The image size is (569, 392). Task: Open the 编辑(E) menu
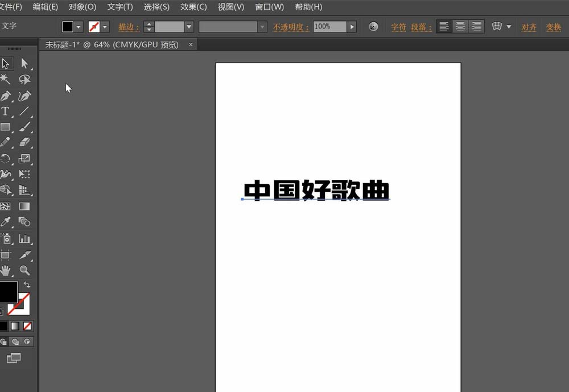coord(46,7)
